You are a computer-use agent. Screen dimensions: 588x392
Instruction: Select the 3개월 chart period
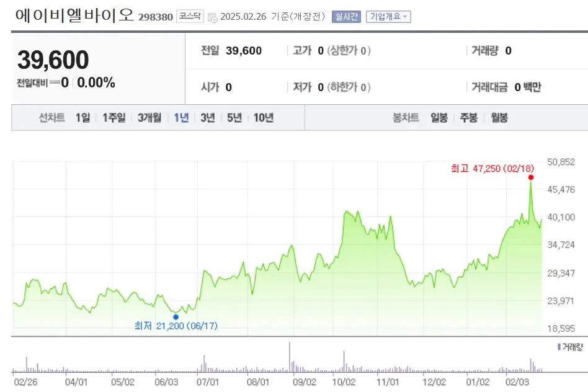149,117
